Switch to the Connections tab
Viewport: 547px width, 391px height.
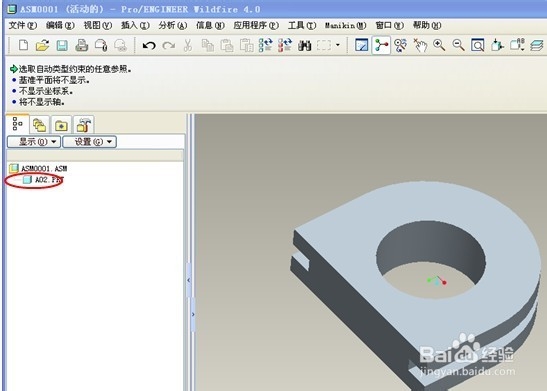(x=83, y=125)
